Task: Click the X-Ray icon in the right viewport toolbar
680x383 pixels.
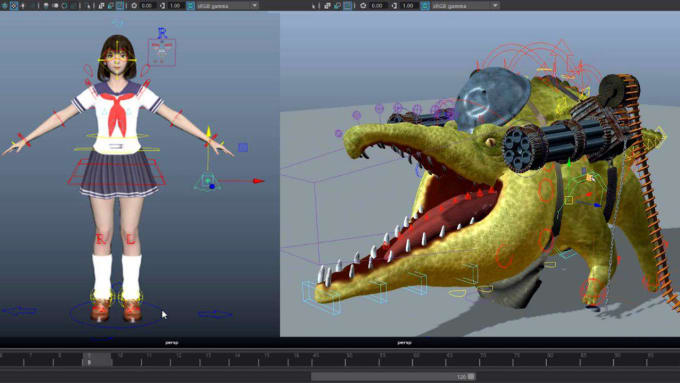Action: tap(327, 6)
